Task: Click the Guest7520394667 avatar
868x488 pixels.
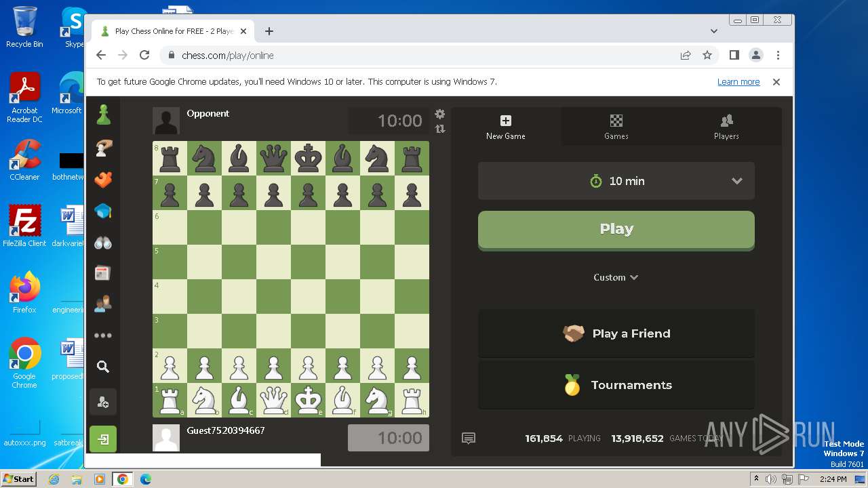Action: point(166,438)
